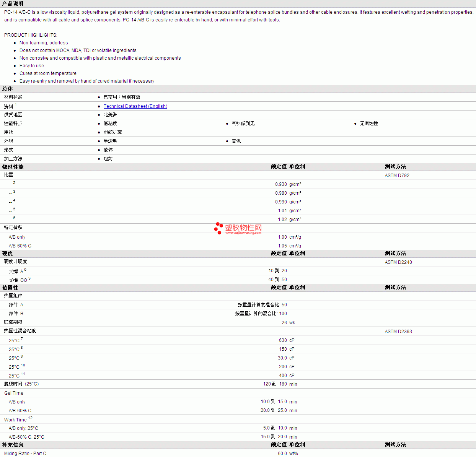Screen dimensions: 476x457
Task: Click the '40 到 50' hardness value
Action: tap(278, 280)
